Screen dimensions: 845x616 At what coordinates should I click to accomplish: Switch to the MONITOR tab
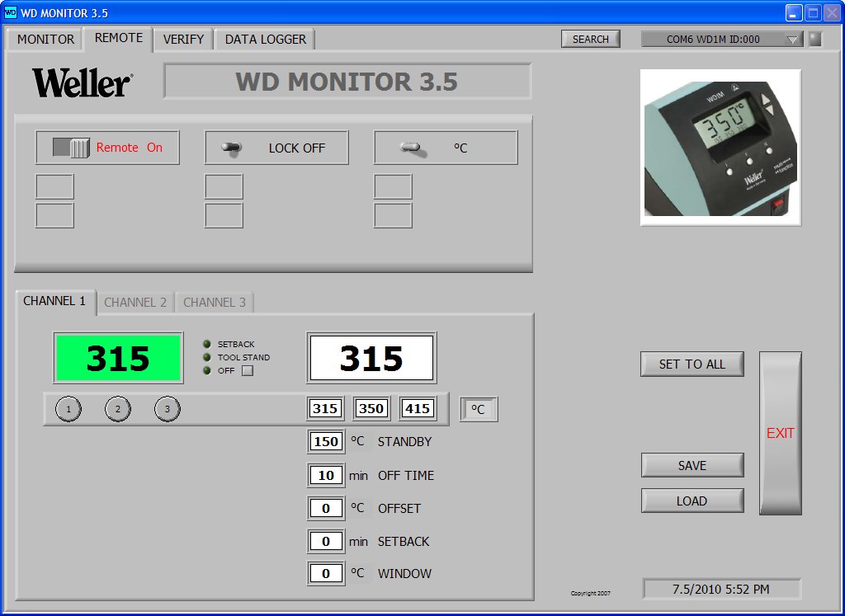[x=46, y=40]
